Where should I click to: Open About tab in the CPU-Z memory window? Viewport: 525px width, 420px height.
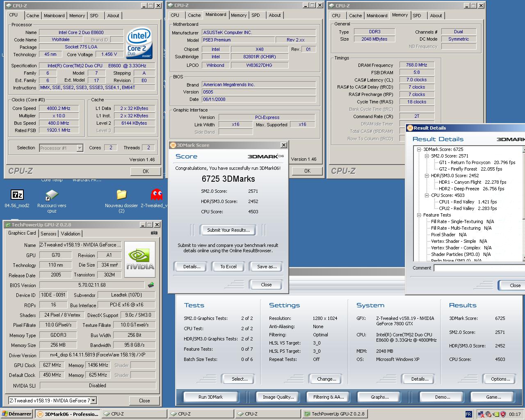pyautogui.click(x=436, y=16)
